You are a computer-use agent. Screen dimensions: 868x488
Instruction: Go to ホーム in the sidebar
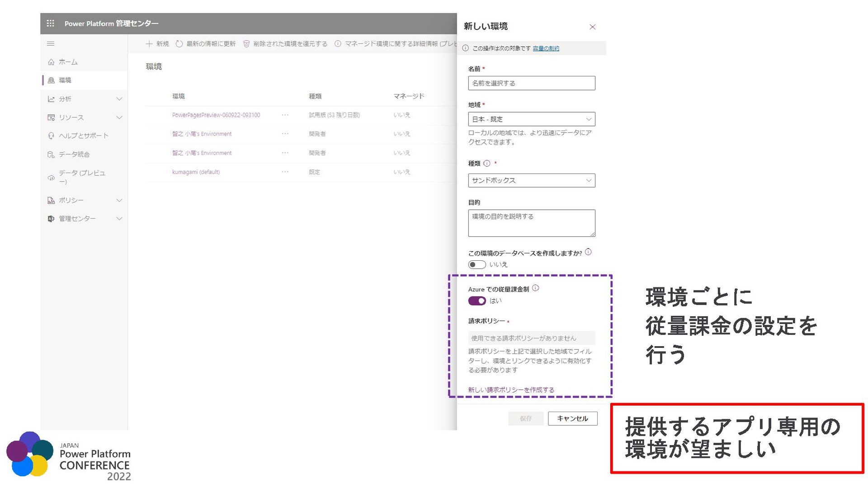point(68,62)
